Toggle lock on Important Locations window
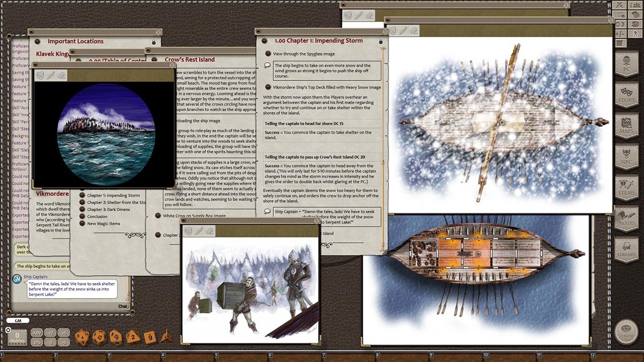644x362 pixels. pyautogui.click(x=154, y=42)
